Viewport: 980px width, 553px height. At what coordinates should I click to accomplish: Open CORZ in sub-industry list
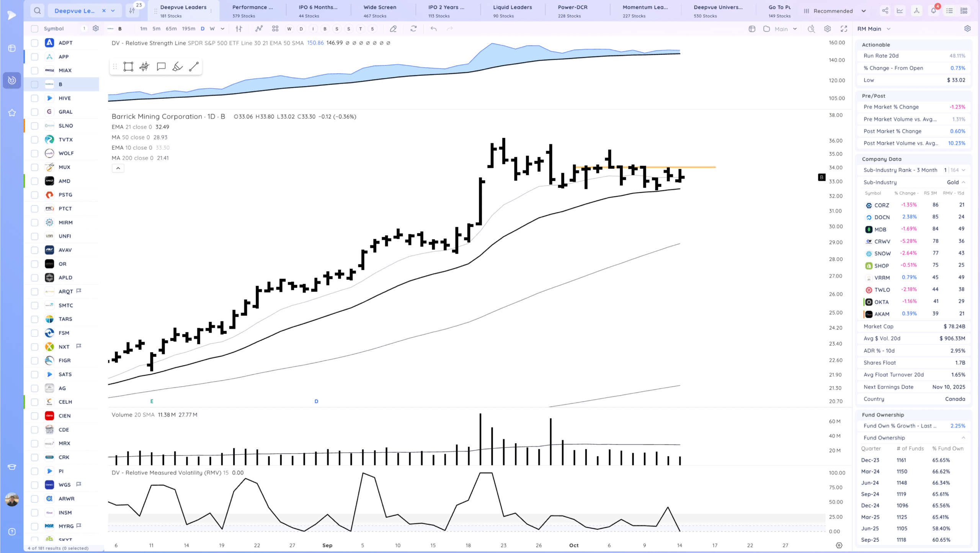click(x=881, y=205)
